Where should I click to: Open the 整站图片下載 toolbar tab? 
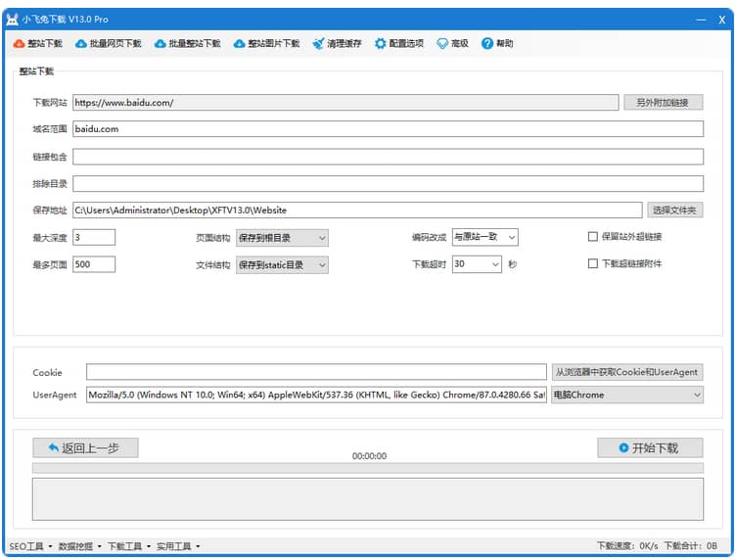pos(267,44)
